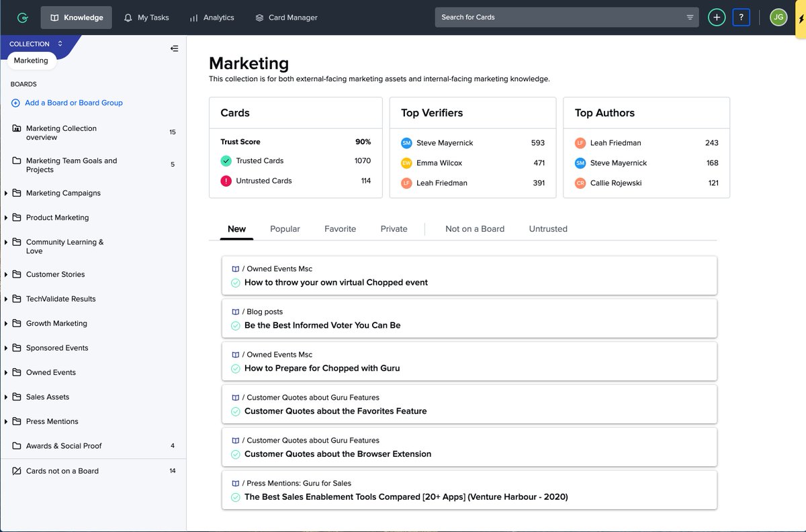Viewport: 806px width, 532px height.
Task: Expand the Growth Marketing board group
Action: click(x=6, y=324)
